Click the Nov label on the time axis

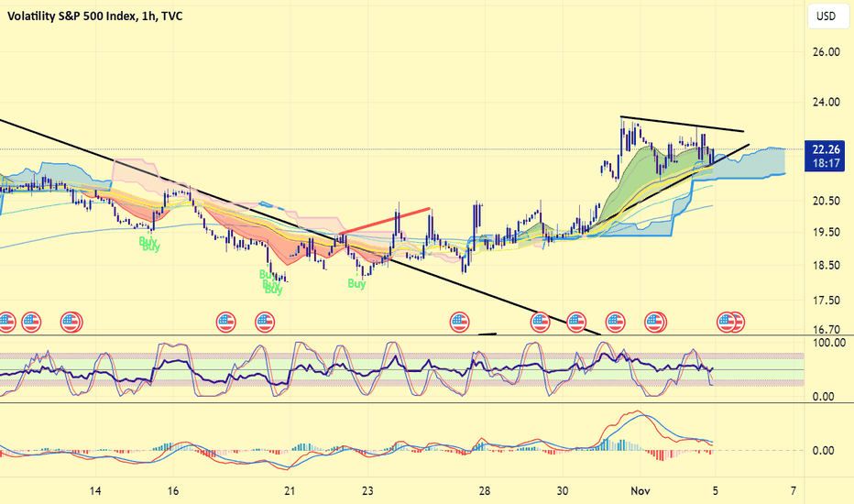pos(640,491)
